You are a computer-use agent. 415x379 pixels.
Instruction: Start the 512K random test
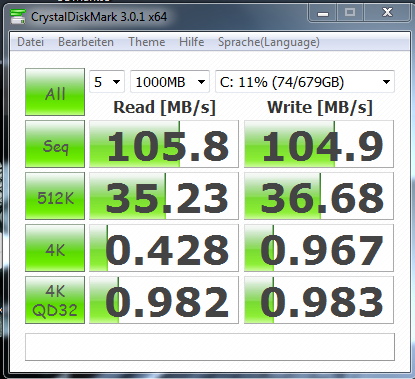pos(55,196)
